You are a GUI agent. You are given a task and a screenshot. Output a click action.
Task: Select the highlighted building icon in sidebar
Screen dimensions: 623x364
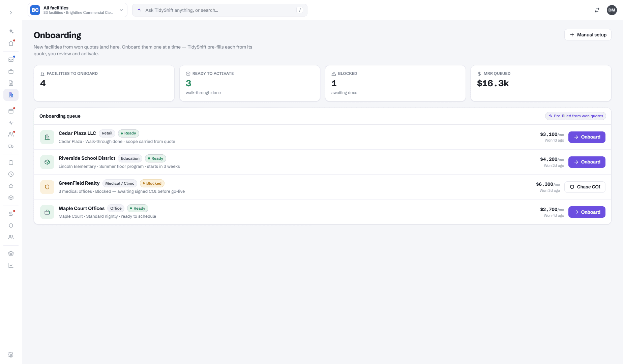pyautogui.click(x=11, y=95)
